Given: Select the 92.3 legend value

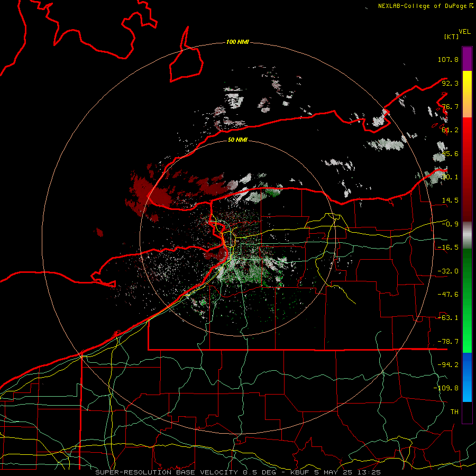Looking at the screenshot, I should pos(450,83).
